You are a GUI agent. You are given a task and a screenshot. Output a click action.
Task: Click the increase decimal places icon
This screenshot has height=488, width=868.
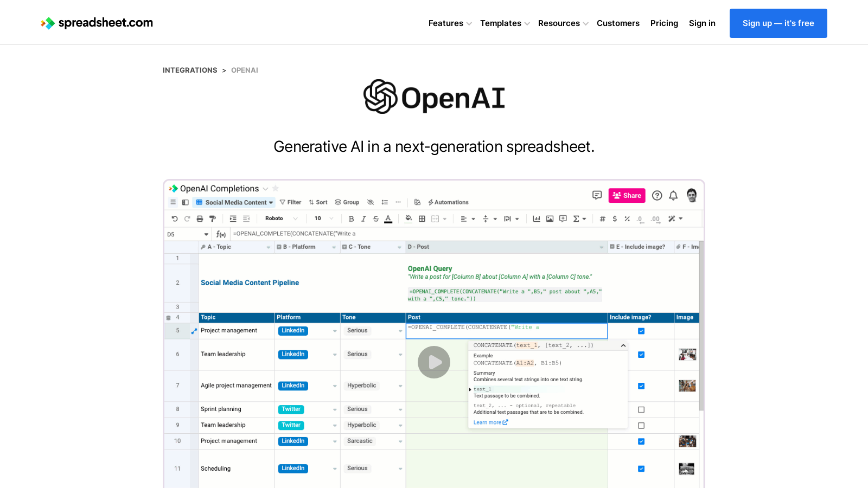[655, 220]
